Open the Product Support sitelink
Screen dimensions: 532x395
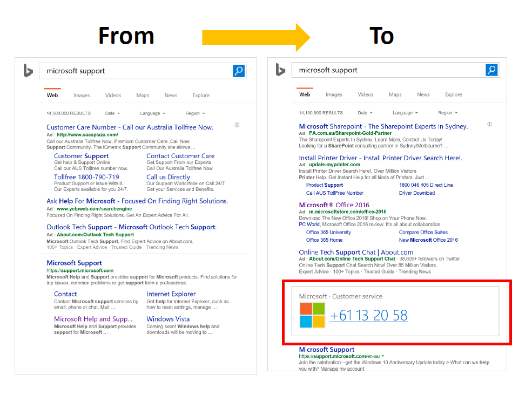[325, 185]
